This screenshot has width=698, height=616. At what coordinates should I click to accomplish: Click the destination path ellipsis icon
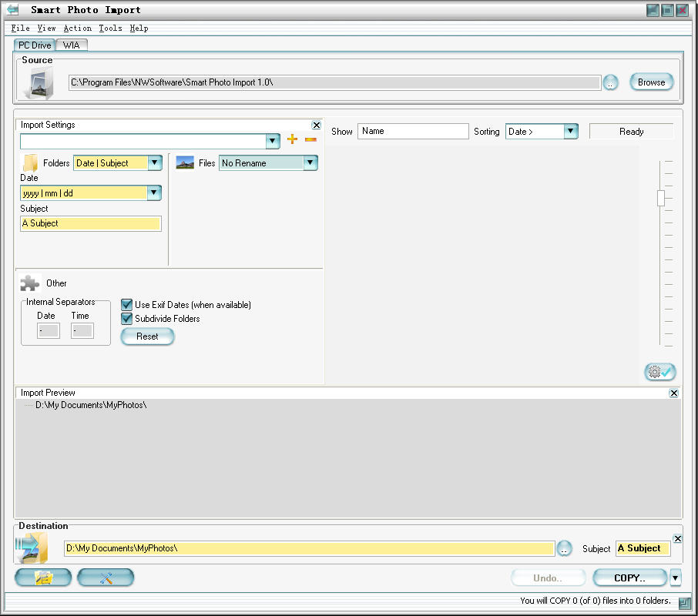point(565,548)
